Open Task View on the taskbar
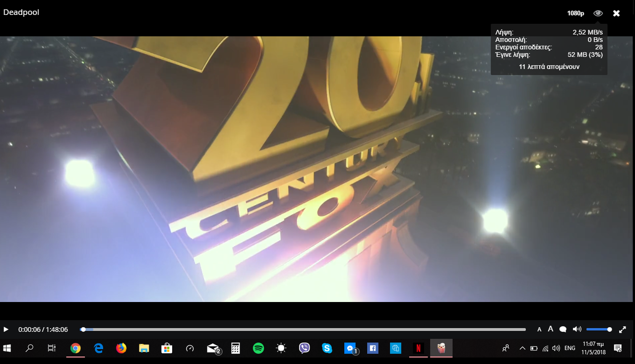This screenshot has width=635, height=364. (x=52, y=348)
